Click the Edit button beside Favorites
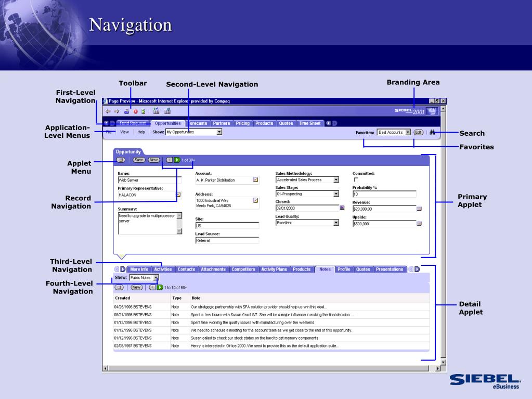532x399 pixels. tap(418, 132)
